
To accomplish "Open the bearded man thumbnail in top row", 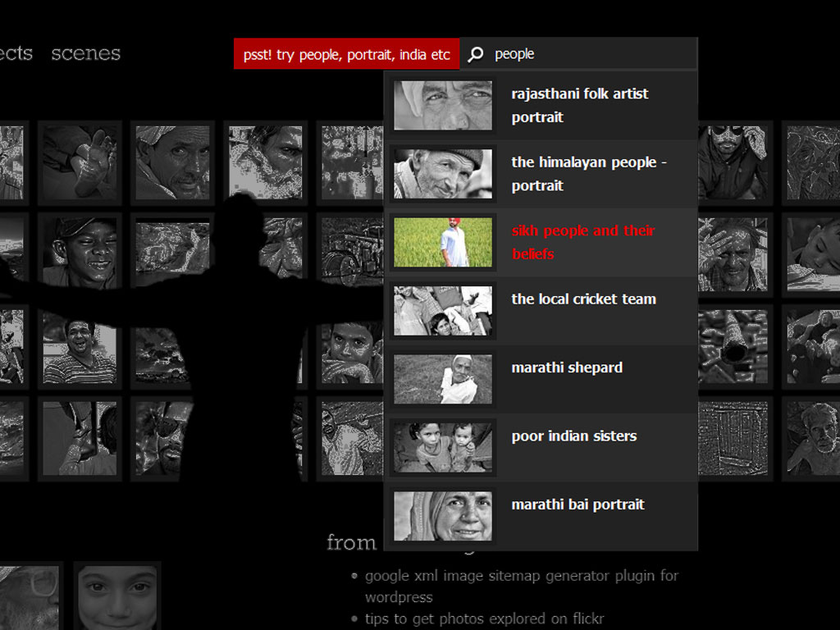I will [265, 163].
